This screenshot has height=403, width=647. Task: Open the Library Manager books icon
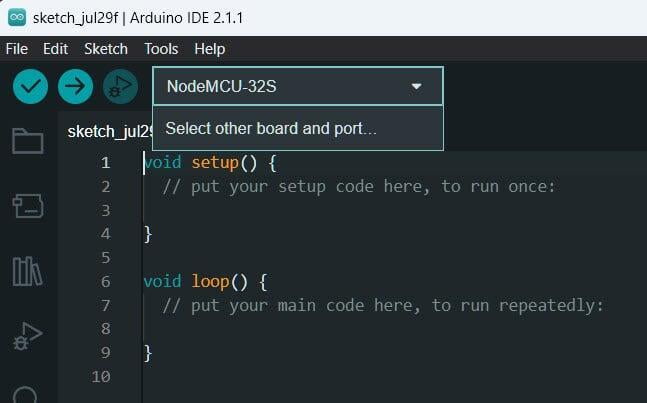tap(28, 271)
